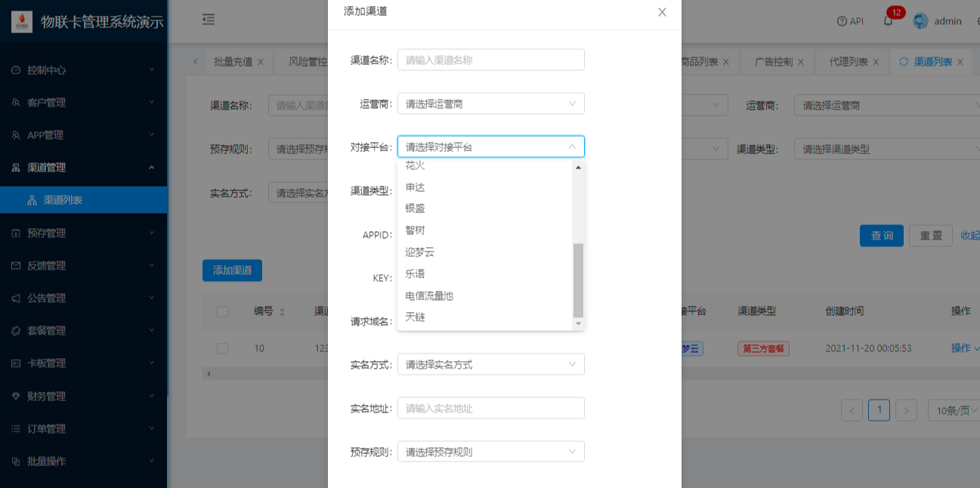Image resolution: width=980 pixels, height=488 pixels.
Task: Click the APP管理 sidebar icon
Action: click(16, 135)
